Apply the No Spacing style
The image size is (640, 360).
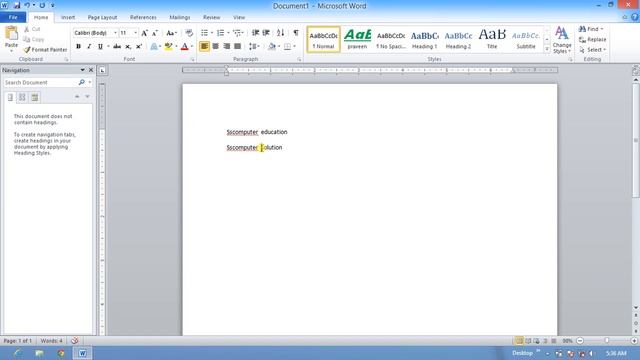(x=391, y=40)
